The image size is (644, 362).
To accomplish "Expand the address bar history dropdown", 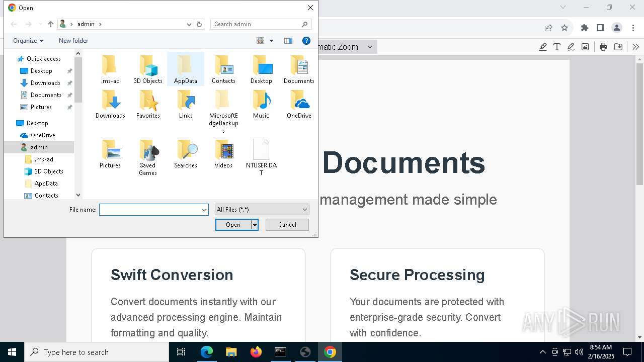I will point(189,24).
